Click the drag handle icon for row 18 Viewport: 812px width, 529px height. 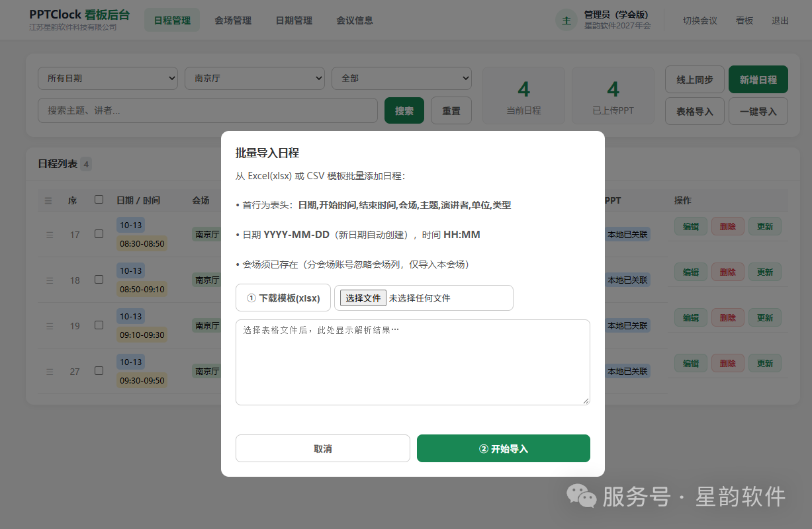click(49, 280)
